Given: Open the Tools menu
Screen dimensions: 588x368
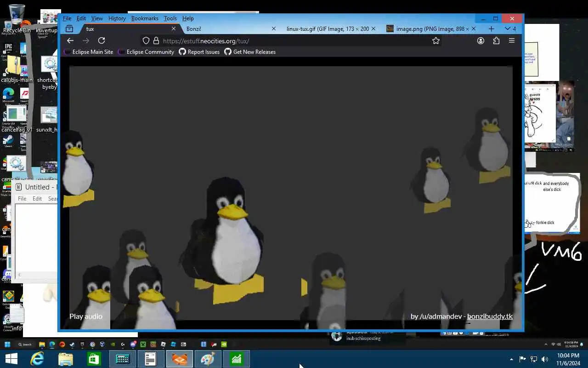Looking at the screenshot, I should 170,18.
